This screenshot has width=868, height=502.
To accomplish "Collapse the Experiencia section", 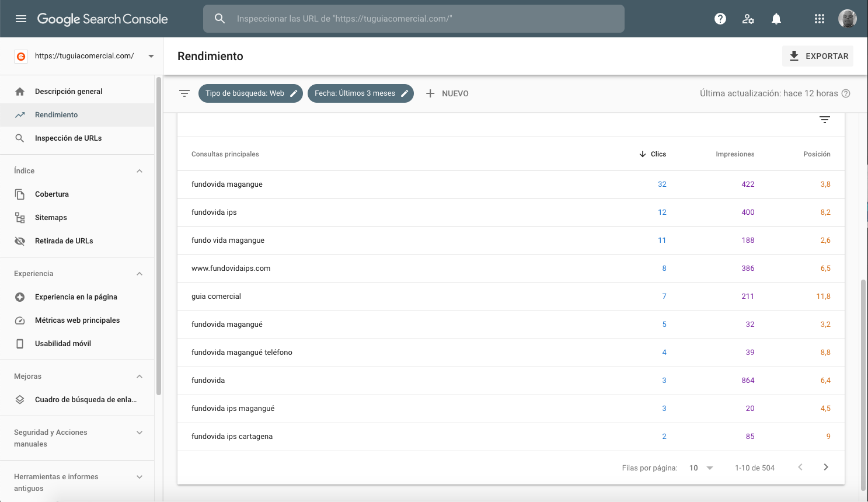I will pos(140,274).
